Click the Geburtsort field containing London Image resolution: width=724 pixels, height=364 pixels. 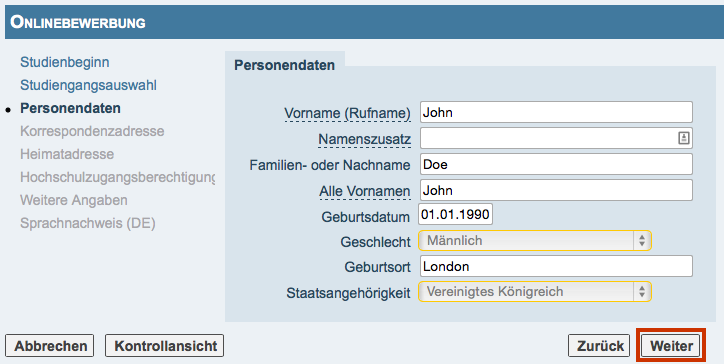[x=556, y=266]
